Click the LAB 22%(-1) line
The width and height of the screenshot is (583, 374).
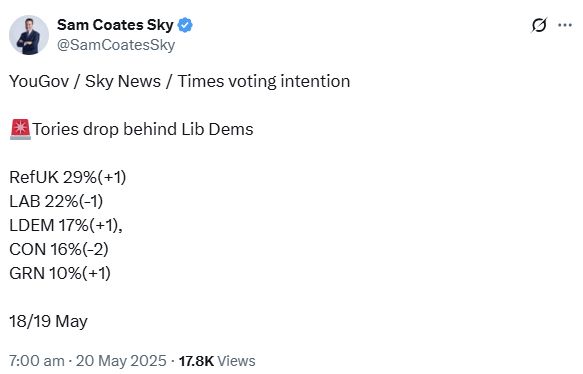click(56, 201)
